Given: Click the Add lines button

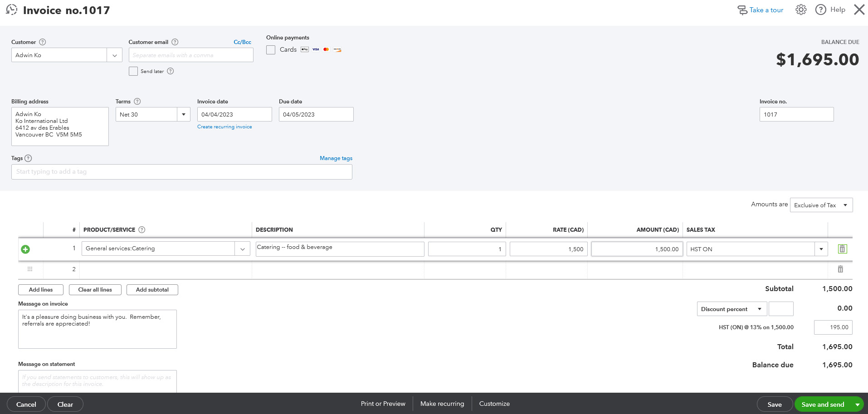Looking at the screenshot, I should coord(41,290).
